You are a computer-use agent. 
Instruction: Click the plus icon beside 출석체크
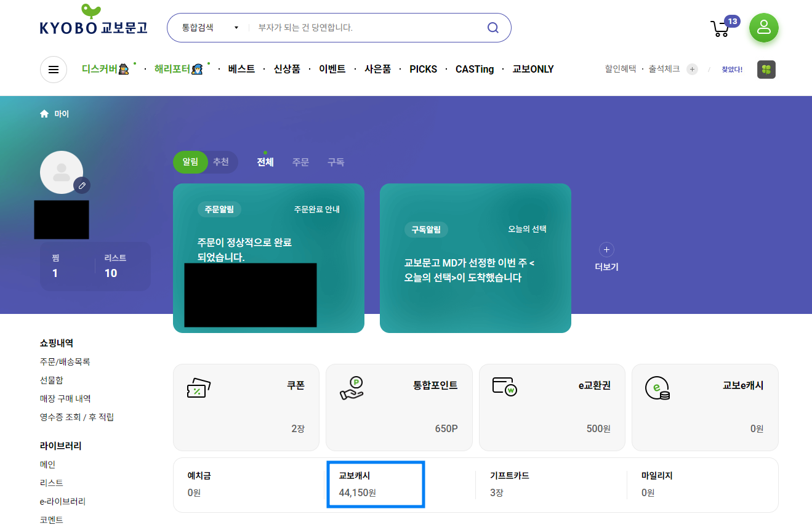(693, 69)
